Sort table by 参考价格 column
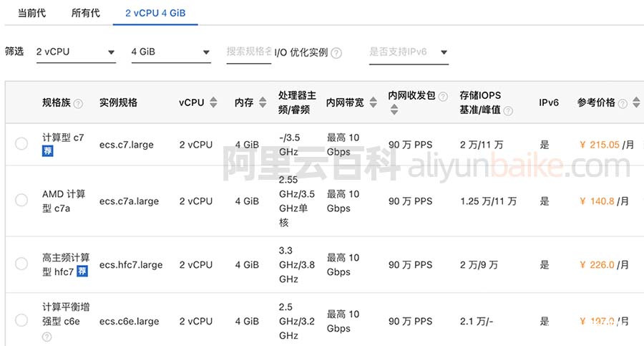Screen dimensions: 644x346 coord(636,102)
